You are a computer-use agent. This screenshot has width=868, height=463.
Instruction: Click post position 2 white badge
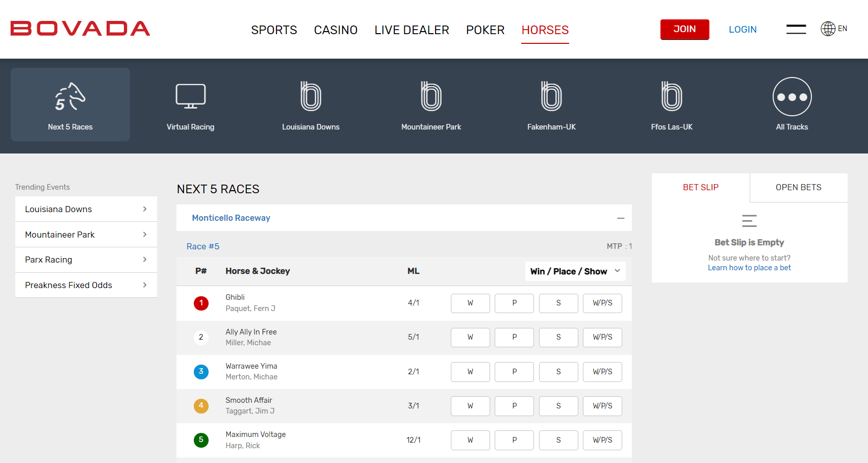(201, 338)
